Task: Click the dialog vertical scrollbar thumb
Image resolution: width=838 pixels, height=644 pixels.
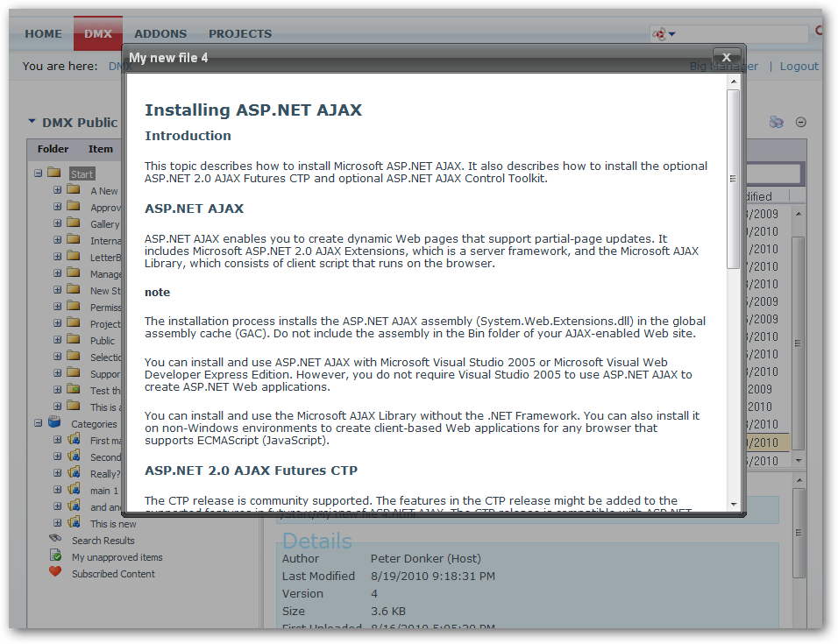Action: coord(733,179)
